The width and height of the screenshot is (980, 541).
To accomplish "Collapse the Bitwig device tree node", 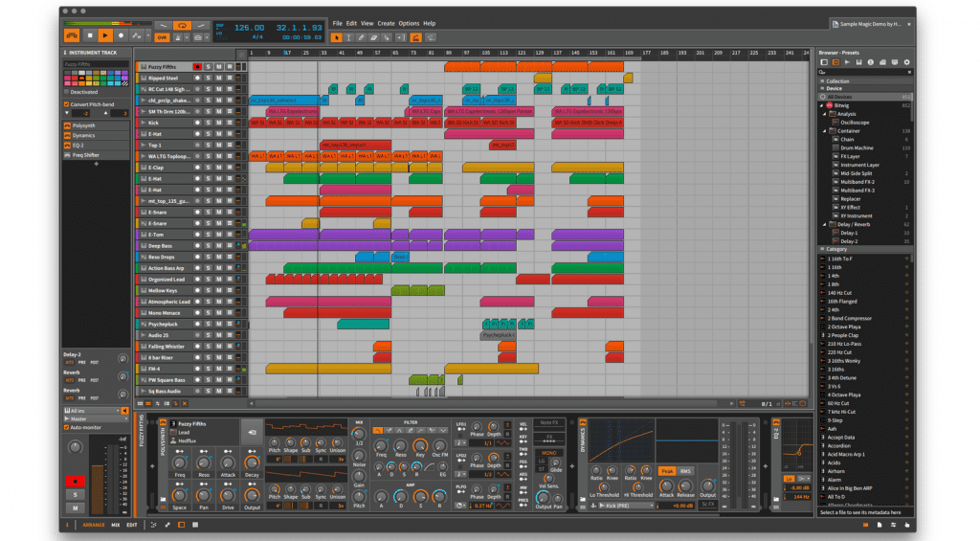I will click(x=822, y=105).
